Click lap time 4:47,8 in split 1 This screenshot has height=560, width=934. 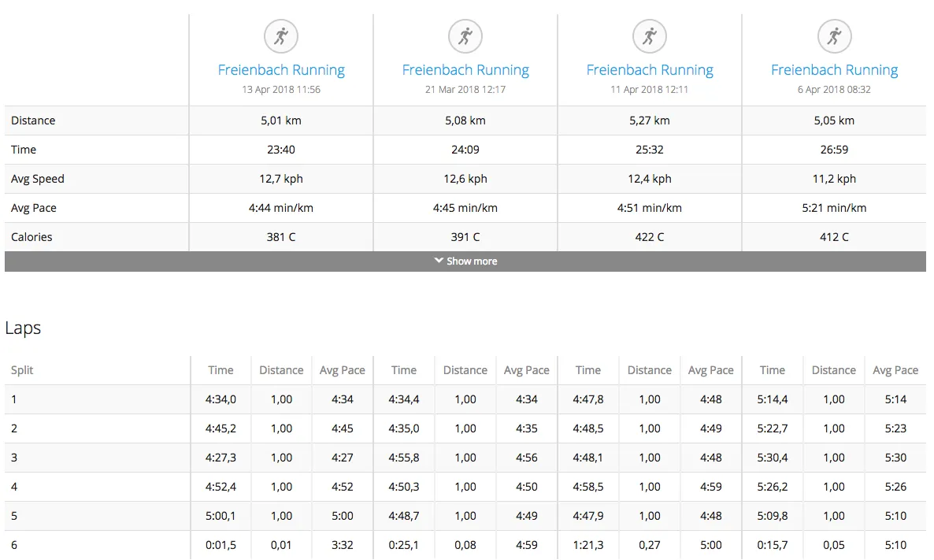[x=588, y=399]
